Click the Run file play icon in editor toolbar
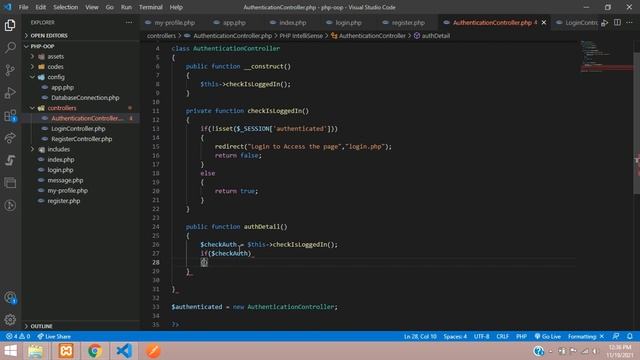640x360 pixels. click(604, 23)
